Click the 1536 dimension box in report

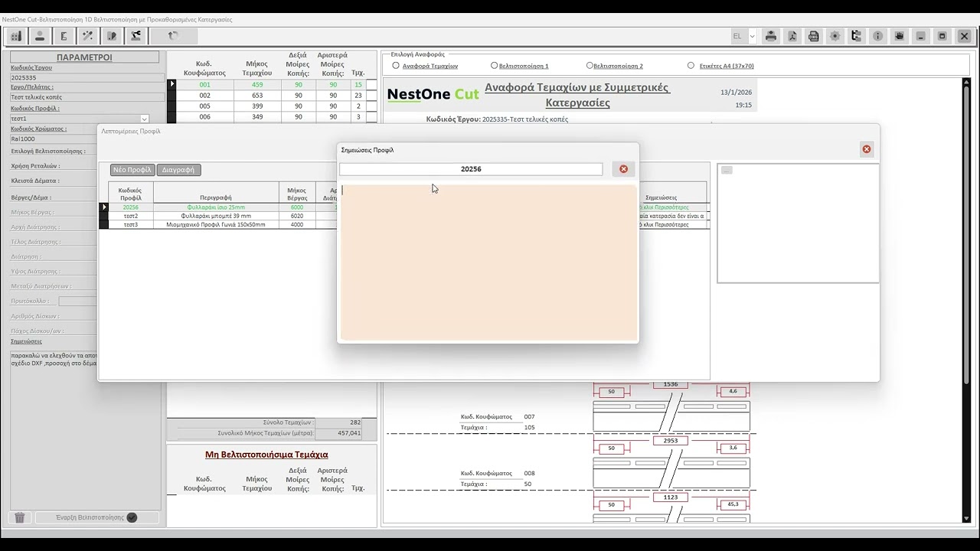tap(671, 384)
